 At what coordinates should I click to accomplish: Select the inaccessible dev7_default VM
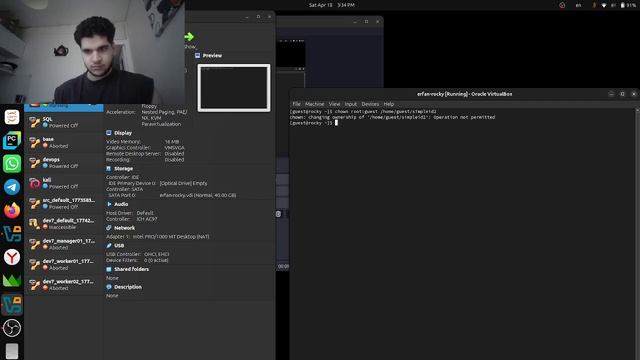click(64, 224)
